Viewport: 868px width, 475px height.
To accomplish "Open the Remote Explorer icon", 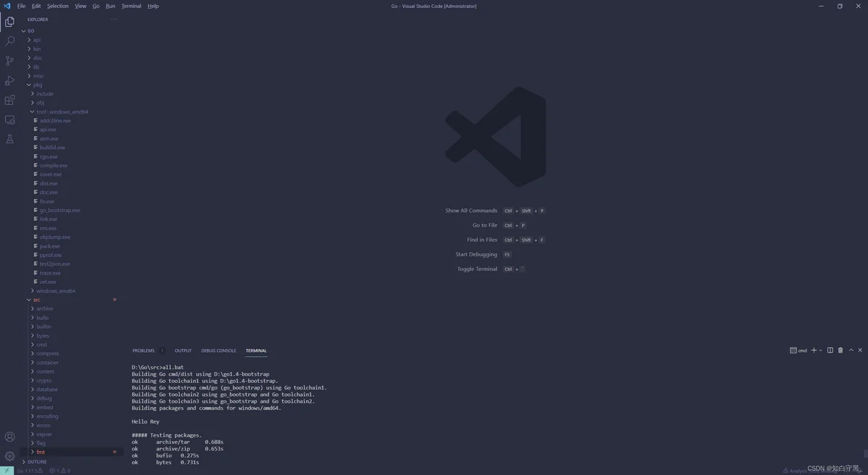I will [9, 119].
